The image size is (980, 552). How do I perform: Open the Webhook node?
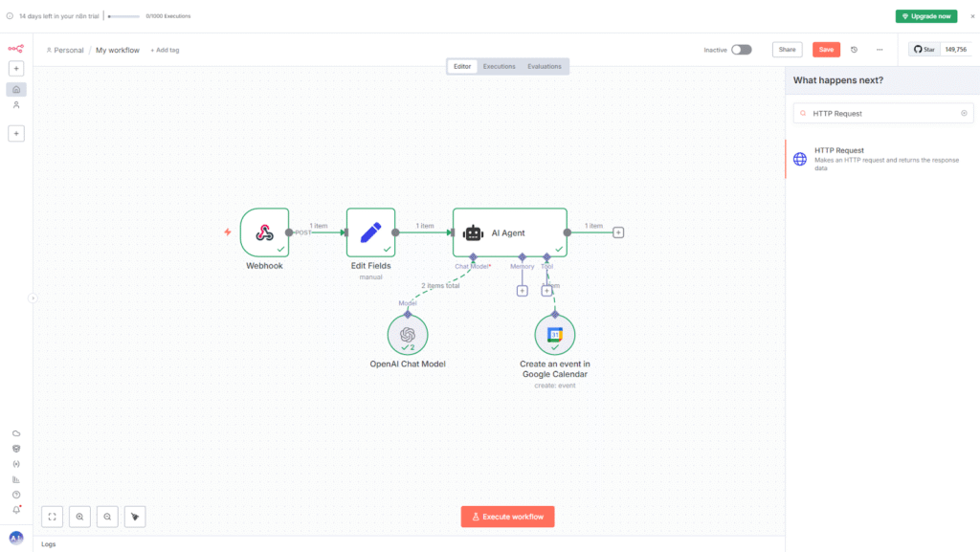coord(264,232)
